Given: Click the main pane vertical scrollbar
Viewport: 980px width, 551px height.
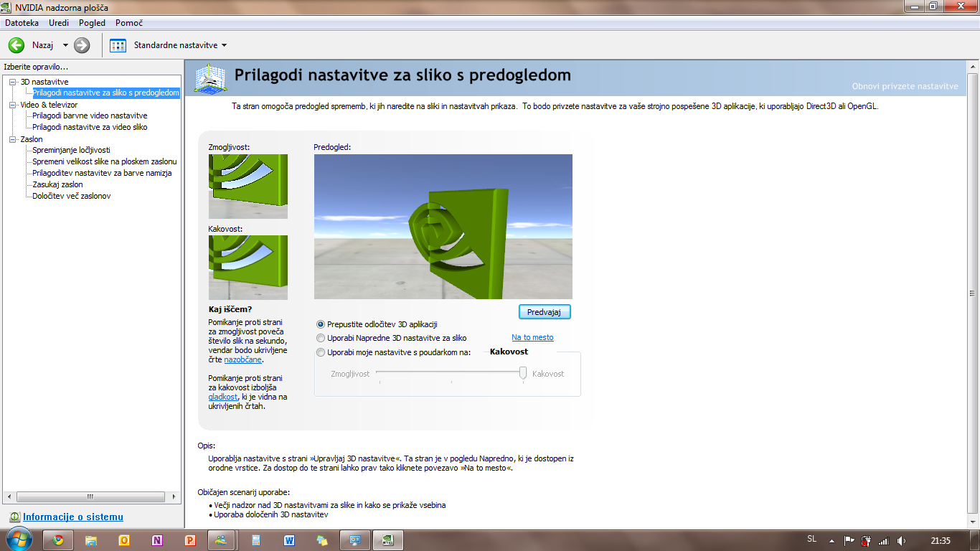Looking at the screenshot, I should click(x=972, y=293).
